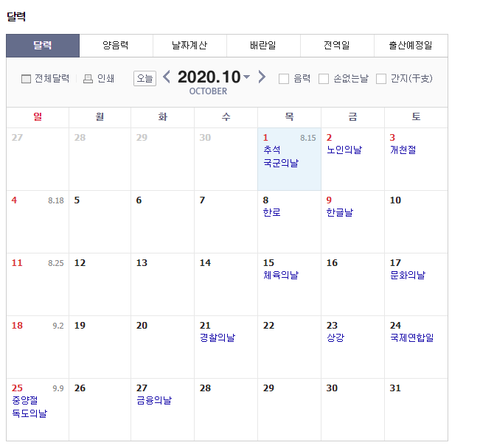Check the 간지(干支) checkbox
Viewport: 480px width, 448px height.
(x=381, y=79)
